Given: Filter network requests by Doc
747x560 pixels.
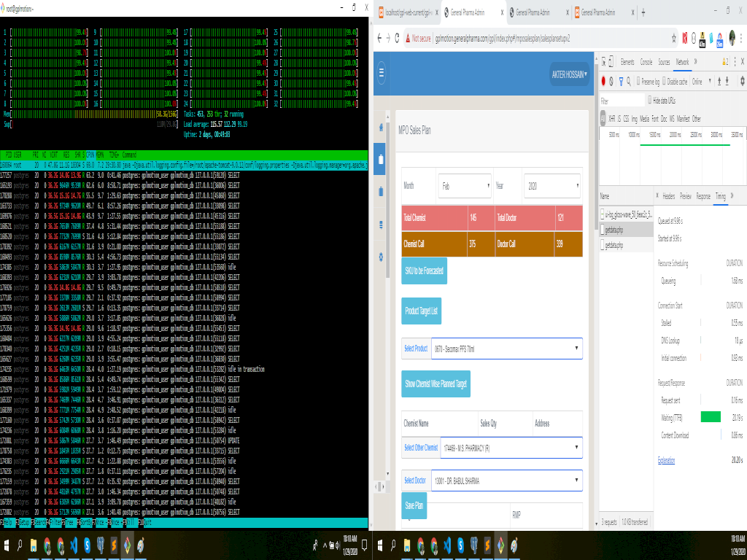Looking at the screenshot, I should coord(664,119).
